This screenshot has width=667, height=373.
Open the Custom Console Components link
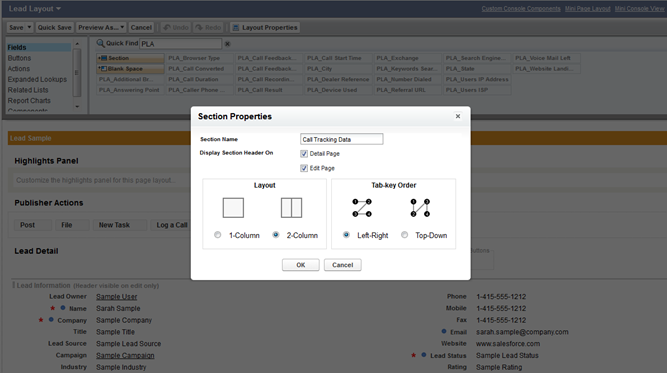click(521, 9)
